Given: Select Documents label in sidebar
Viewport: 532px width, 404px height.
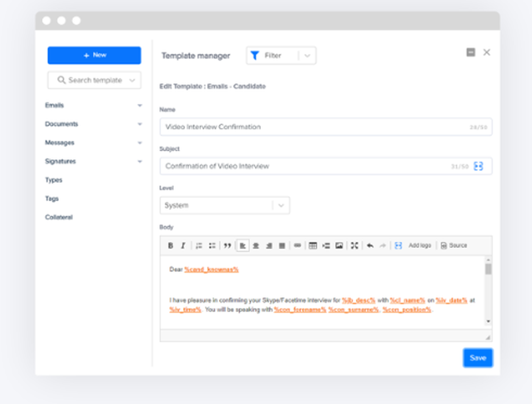Looking at the screenshot, I should click(x=61, y=124).
